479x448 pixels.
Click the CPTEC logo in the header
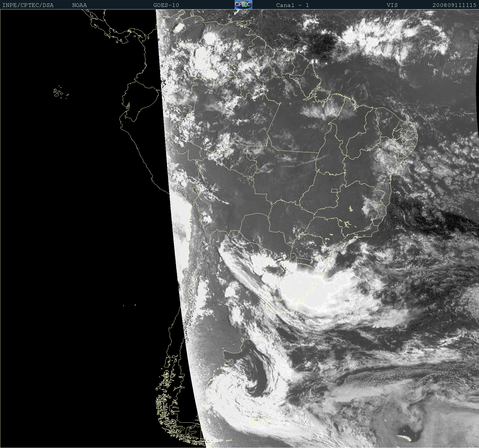tap(243, 5)
